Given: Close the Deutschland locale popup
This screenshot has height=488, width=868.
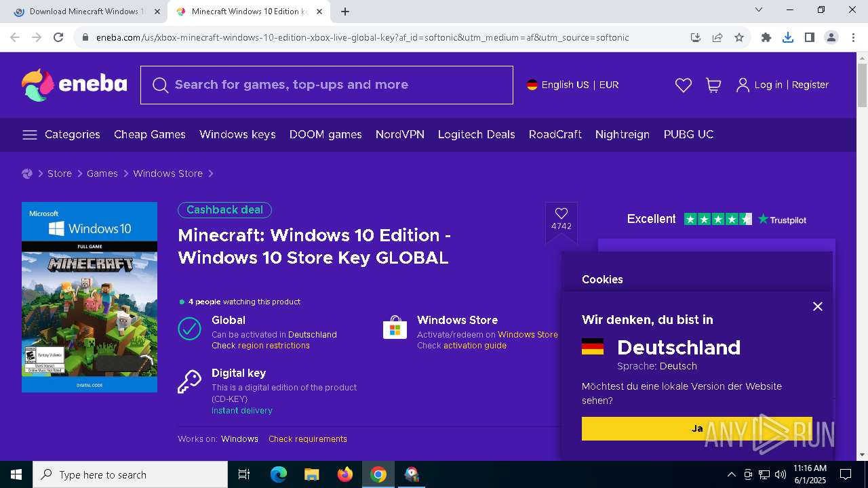Looking at the screenshot, I should click(818, 306).
